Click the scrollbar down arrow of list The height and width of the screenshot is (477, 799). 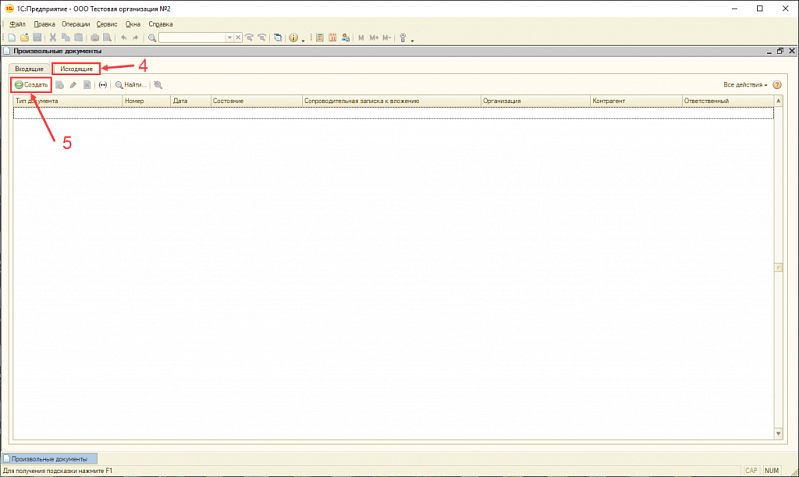click(778, 434)
